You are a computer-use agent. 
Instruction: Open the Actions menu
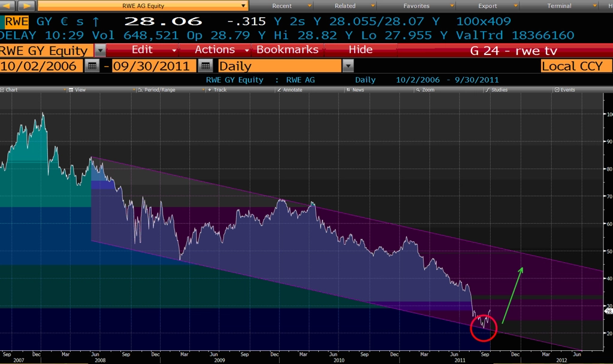[215, 50]
